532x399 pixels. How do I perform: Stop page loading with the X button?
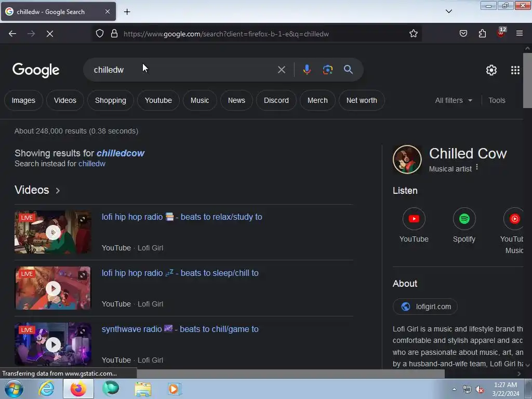[x=50, y=34]
